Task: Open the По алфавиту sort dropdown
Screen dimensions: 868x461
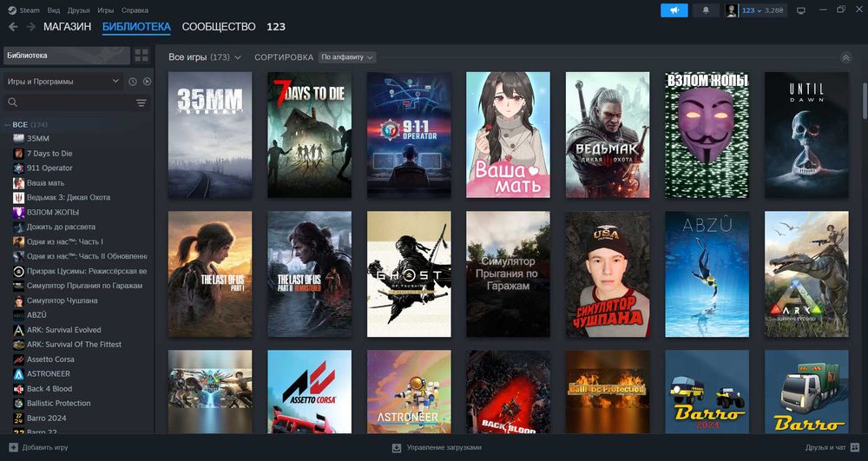Action: 347,57
